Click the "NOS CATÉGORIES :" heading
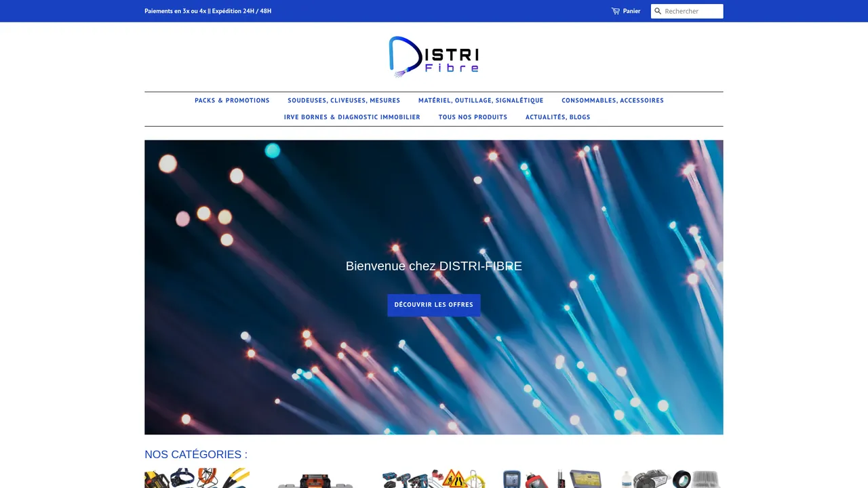 [x=196, y=454]
